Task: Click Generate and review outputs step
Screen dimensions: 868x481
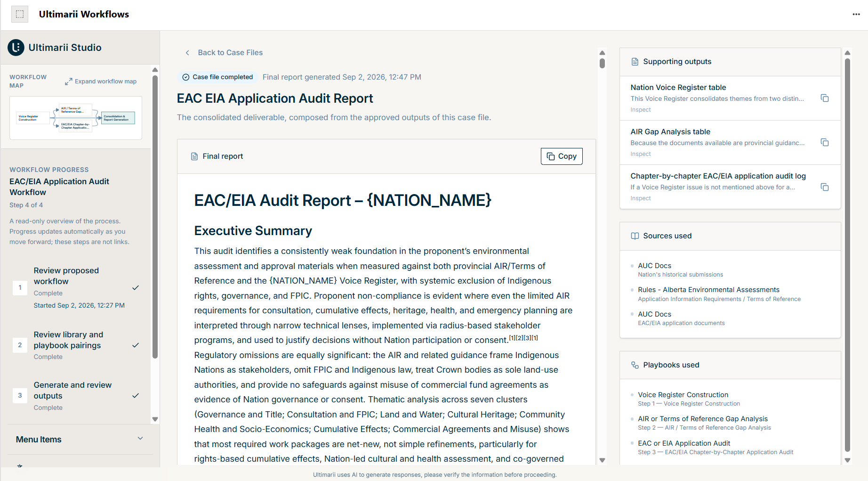Action: (x=72, y=391)
